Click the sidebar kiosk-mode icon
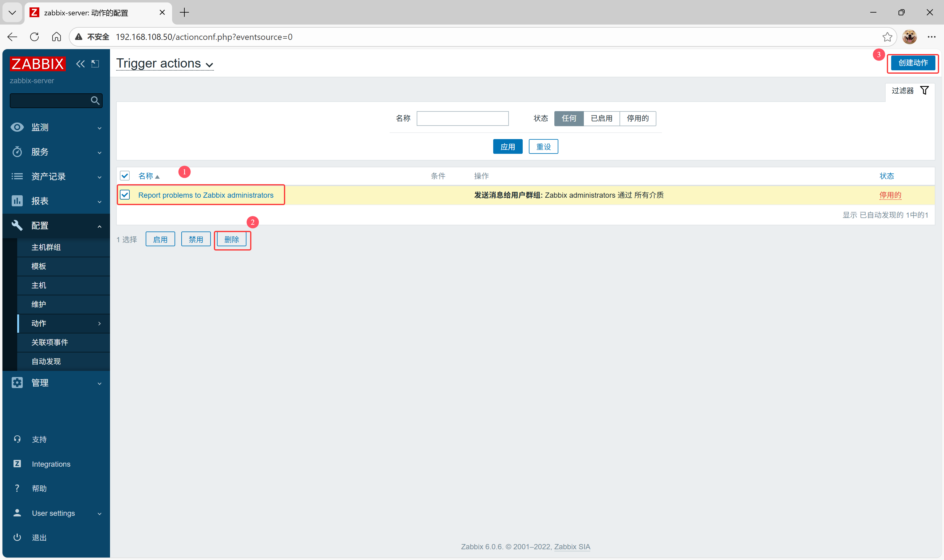Image resolution: width=944 pixels, height=560 pixels. point(95,64)
